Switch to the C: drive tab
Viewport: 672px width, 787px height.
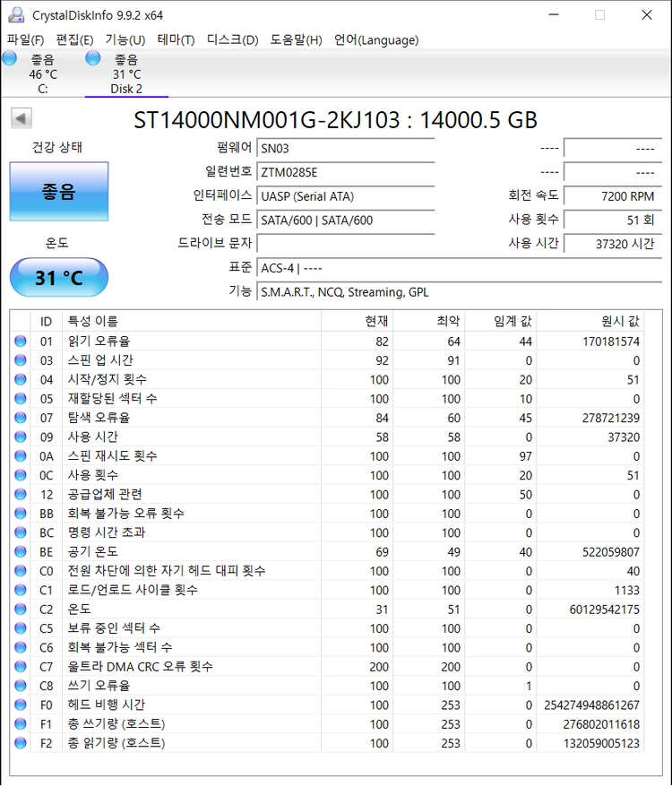tap(43, 74)
